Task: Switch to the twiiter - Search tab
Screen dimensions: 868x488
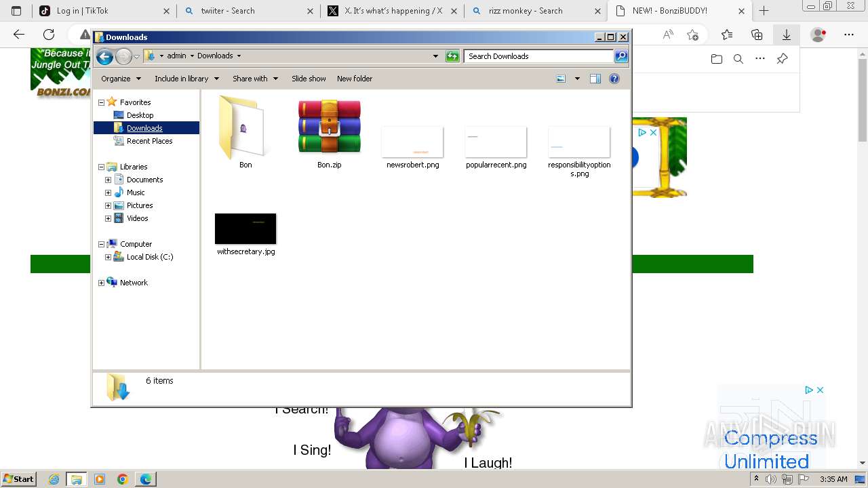Action: [x=248, y=11]
